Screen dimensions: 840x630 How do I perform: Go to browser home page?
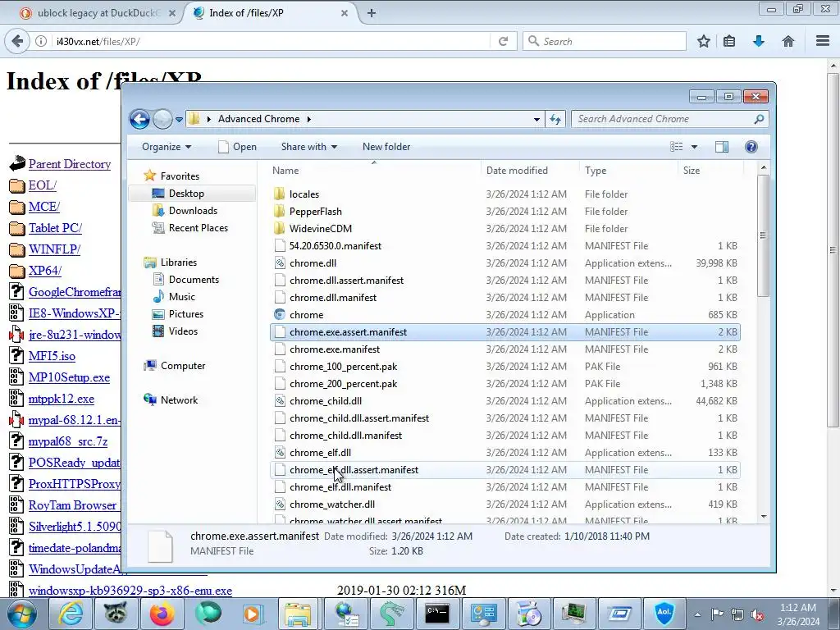788,41
